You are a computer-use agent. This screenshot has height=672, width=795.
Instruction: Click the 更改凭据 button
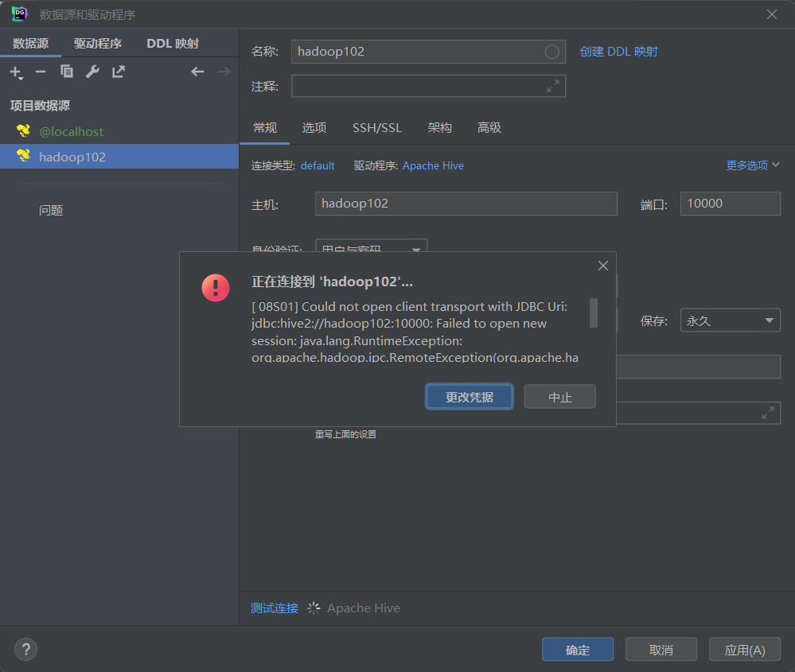tap(469, 397)
